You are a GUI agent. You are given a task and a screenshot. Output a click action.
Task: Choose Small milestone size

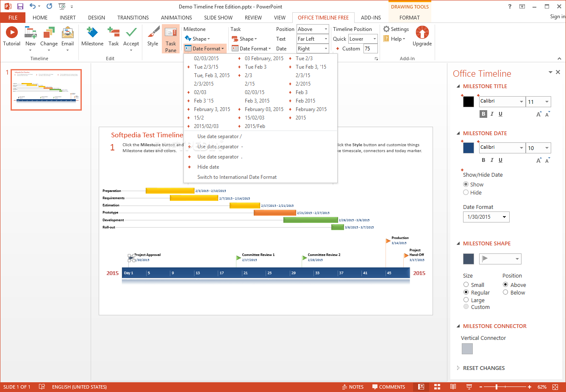tap(466, 285)
